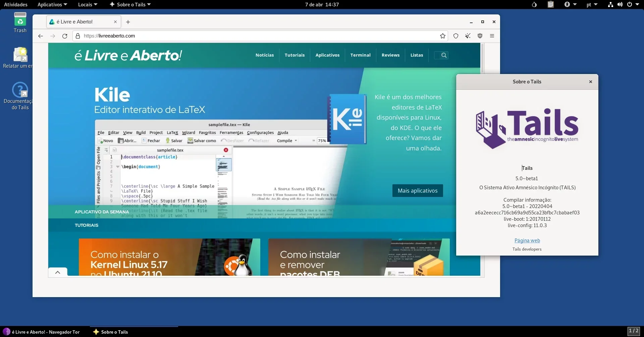Click the website search magnifier icon

click(444, 55)
